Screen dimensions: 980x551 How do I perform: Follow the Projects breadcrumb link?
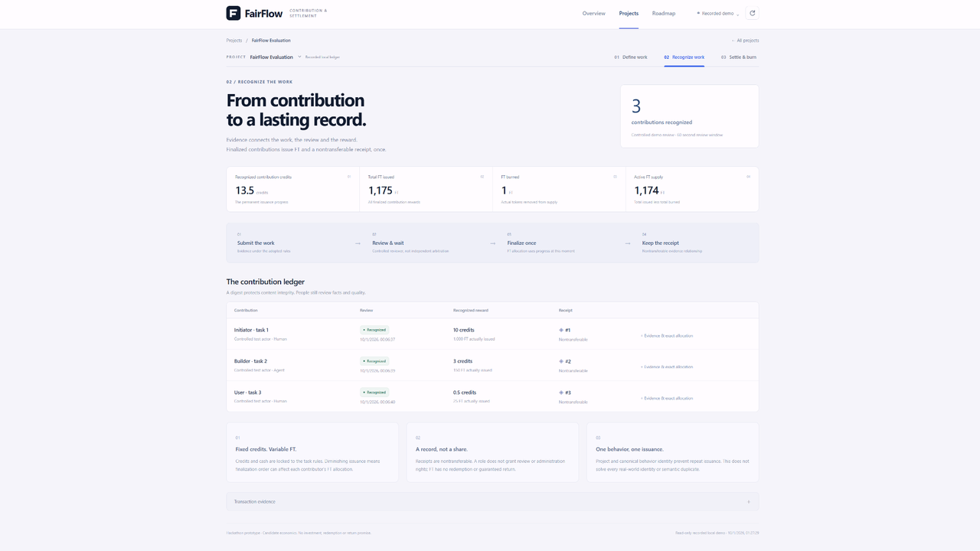pyautogui.click(x=234, y=41)
